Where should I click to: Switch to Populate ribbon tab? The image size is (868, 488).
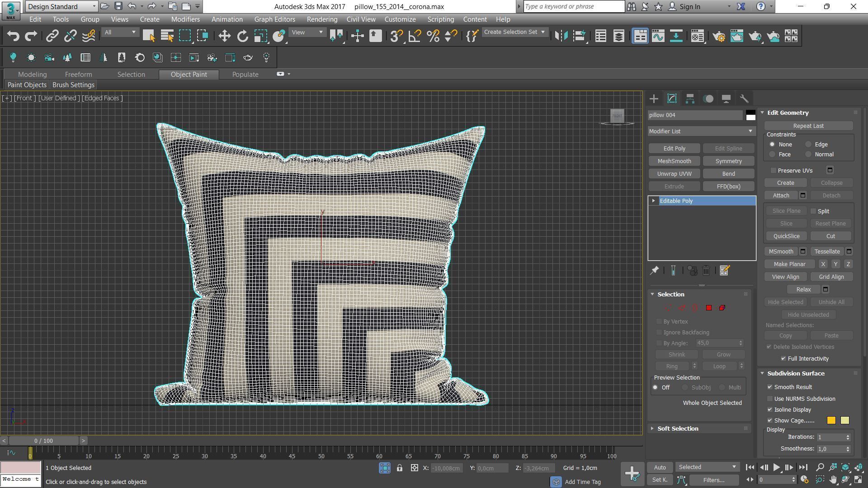point(245,74)
